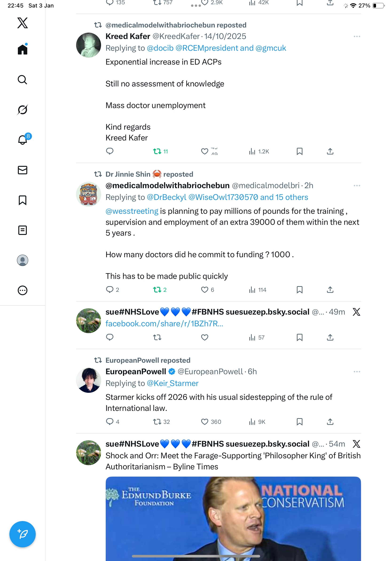Image resolution: width=392 pixels, height=561 pixels.
Task: Open Lists icon in sidebar
Action: coord(23,230)
